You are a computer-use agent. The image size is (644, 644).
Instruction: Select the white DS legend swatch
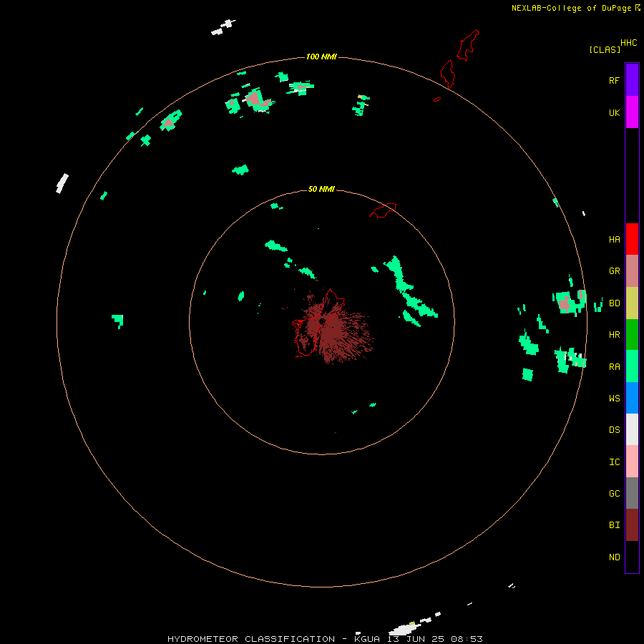pyautogui.click(x=632, y=429)
